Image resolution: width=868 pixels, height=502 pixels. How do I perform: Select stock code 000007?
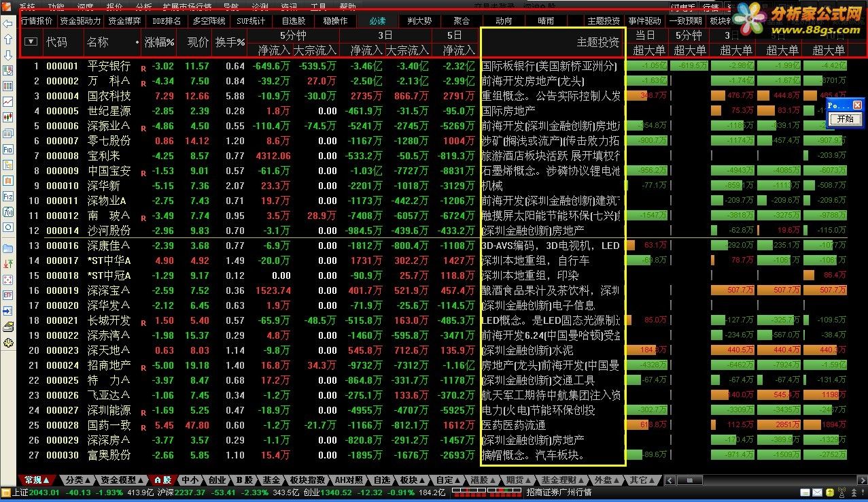coord(63,141)
